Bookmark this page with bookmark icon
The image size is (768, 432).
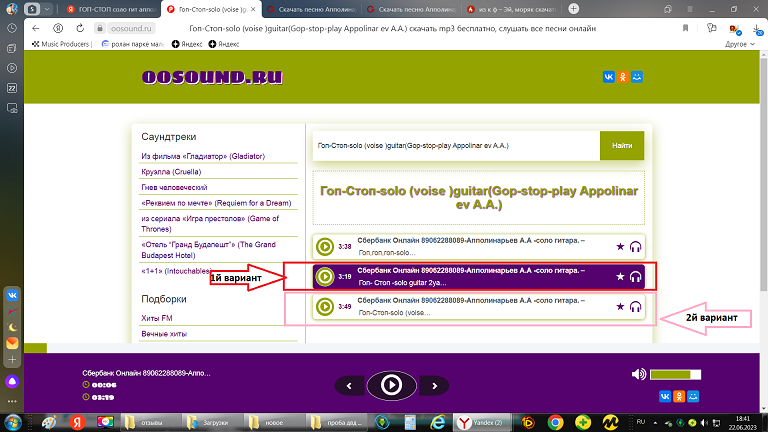pos(685,28)
